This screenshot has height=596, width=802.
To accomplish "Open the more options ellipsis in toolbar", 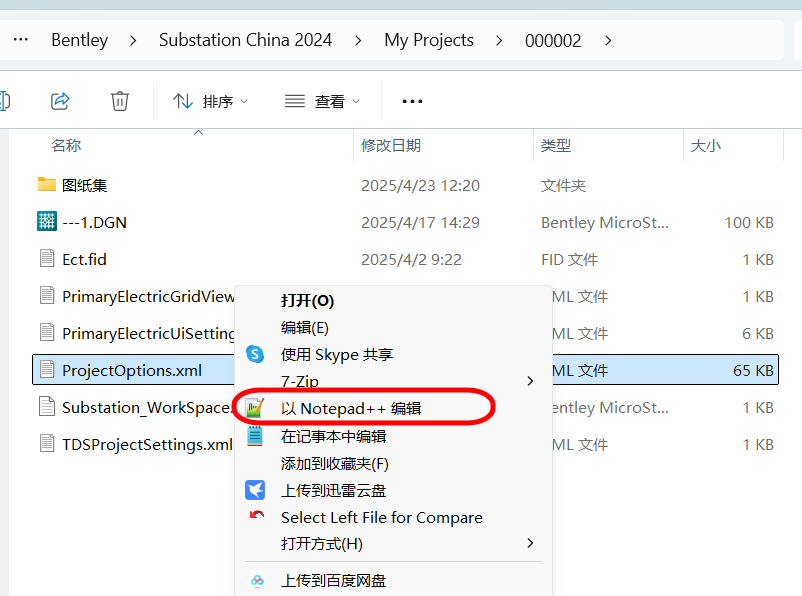I will pyautogui.click(x=412, y=101).
